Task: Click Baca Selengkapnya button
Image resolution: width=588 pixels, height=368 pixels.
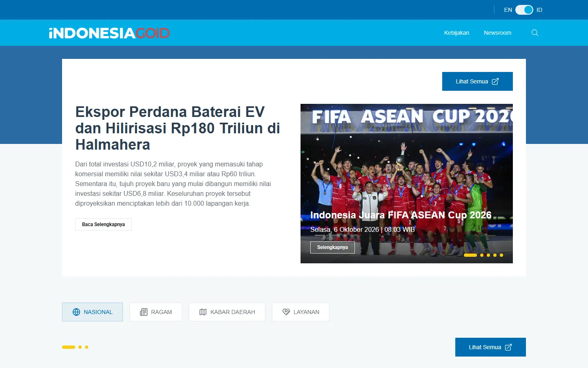Action: pos(103,224)
